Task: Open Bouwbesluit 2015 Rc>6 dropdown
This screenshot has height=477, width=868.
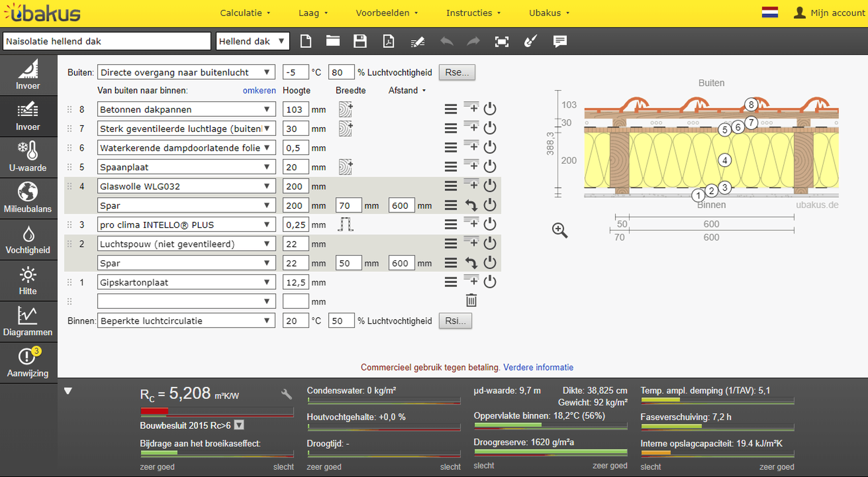Action: tap(239, 425)
